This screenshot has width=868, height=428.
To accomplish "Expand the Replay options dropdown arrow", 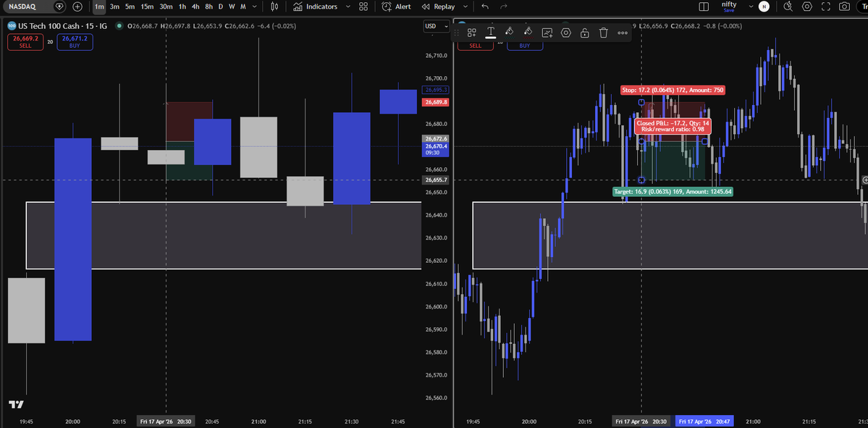I will [465, 7].
